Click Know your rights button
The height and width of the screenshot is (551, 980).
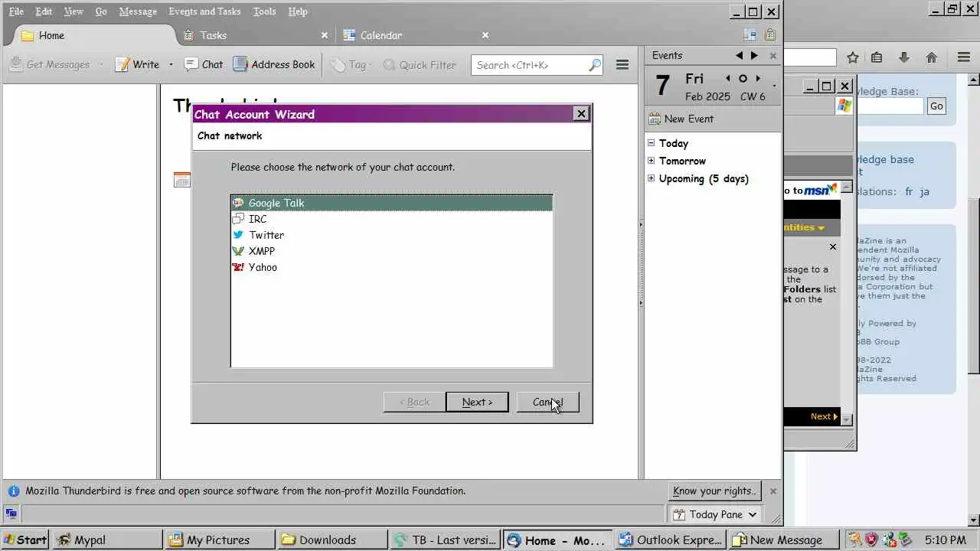point(715,491)
